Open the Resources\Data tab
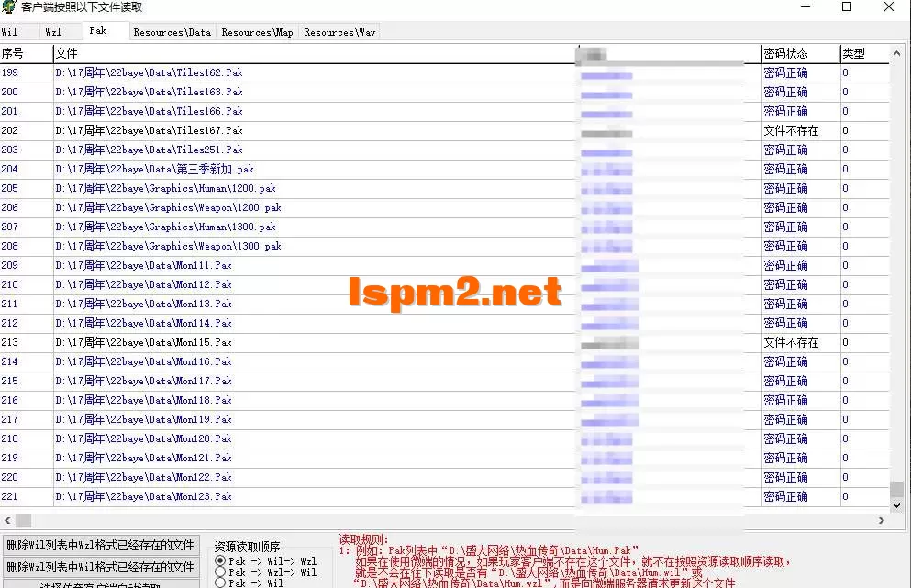The width and height of the screenshot is (911, 588). (172, 32)
